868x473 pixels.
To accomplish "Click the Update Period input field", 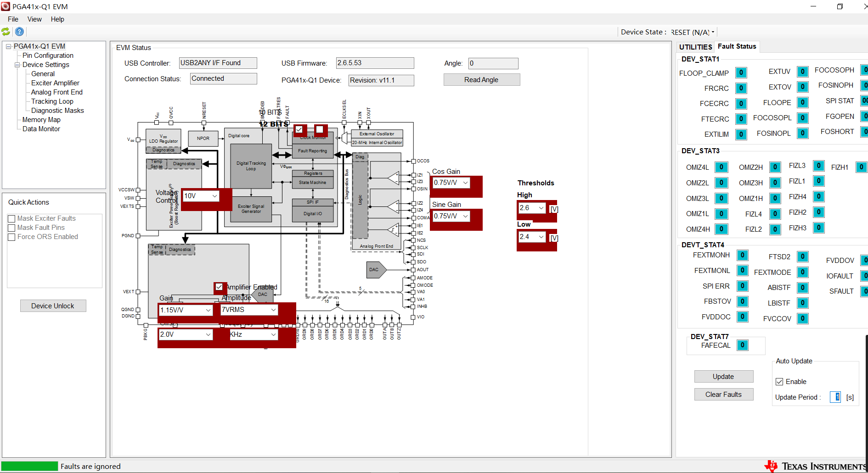I will click(x=835, y=397).
